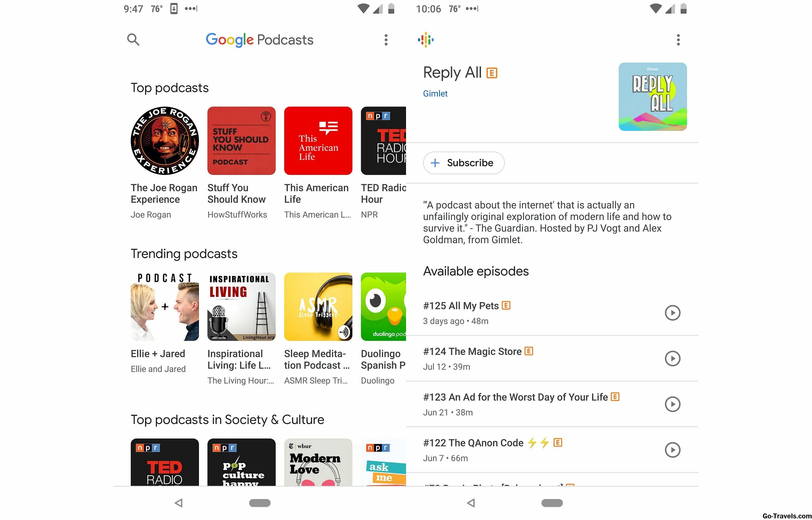Open the Gimlet publisher link
This screenshot has width=812, height=520.
pos(435,93)
